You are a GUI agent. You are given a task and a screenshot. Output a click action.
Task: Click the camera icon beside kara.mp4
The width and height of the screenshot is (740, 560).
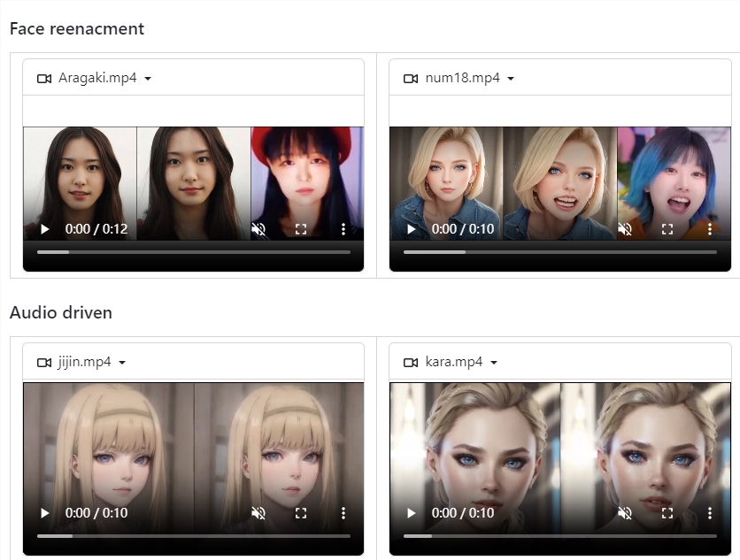pos(411,362)
